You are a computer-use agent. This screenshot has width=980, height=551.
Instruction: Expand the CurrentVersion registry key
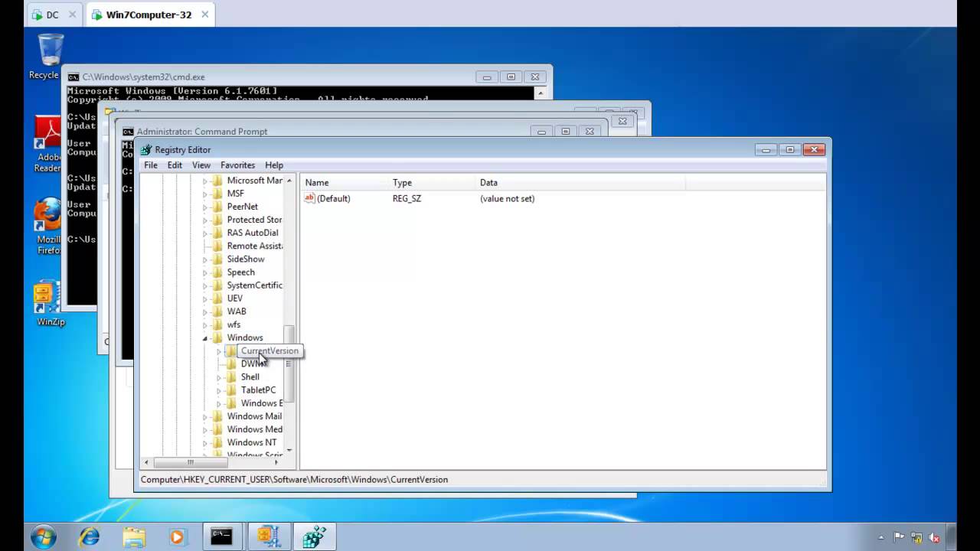[219, 351]
